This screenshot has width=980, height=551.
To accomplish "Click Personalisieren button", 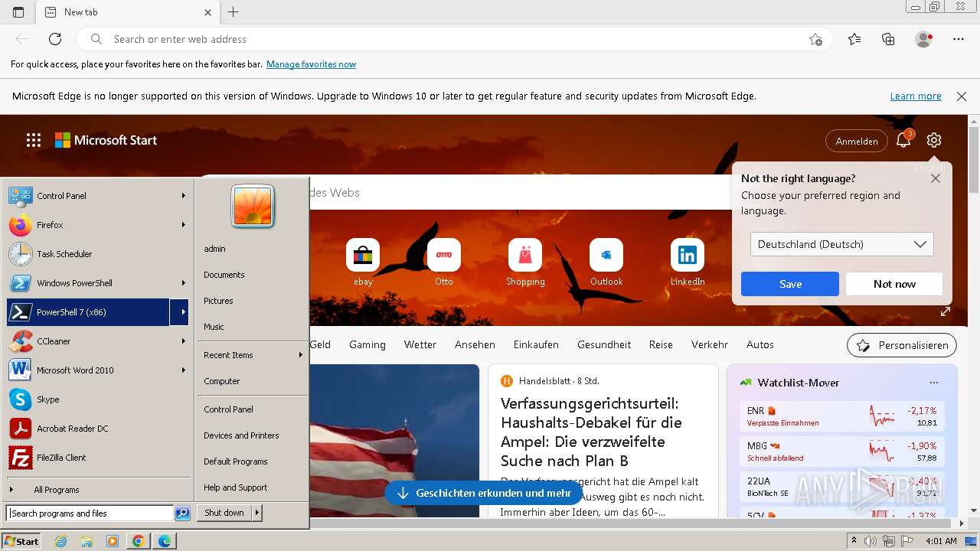I will pos(902,345).
